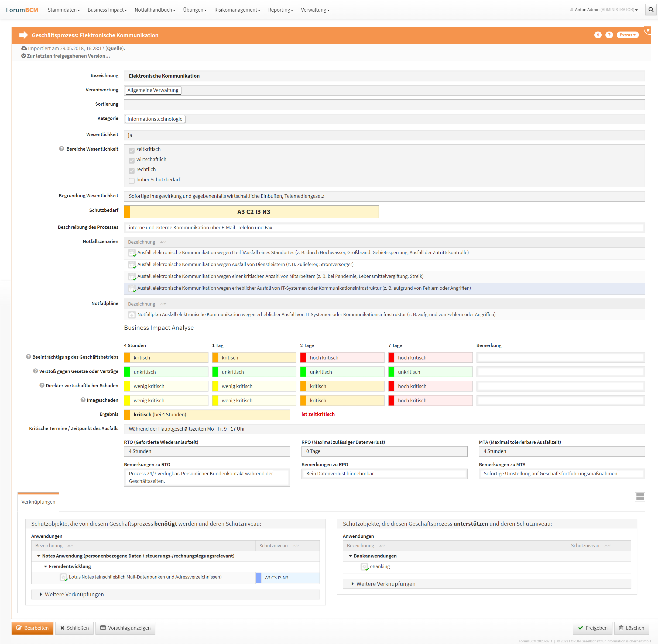This screenshot has width=658, height=644.
Task: Enable the hoher Schutzbedarf checkbox
Action: (132, 181)
